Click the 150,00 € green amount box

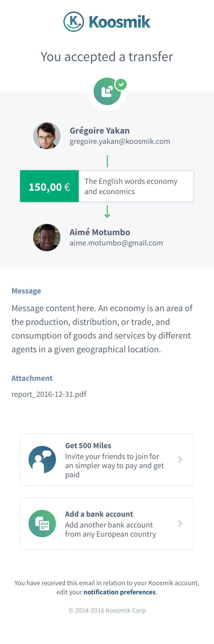coord(49,186)
